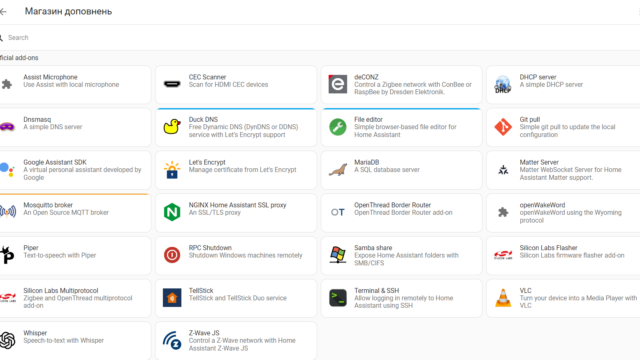This screenshot has width=640, height=360.
Task: Click the NGINX green hexagon icon
Action: point(172,212)
